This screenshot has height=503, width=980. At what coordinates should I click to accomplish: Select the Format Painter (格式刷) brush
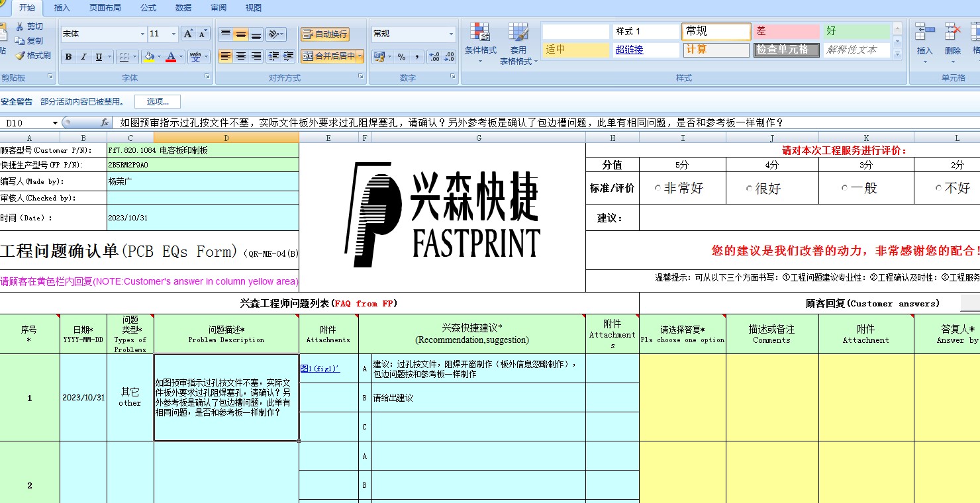tap(32, 56)
